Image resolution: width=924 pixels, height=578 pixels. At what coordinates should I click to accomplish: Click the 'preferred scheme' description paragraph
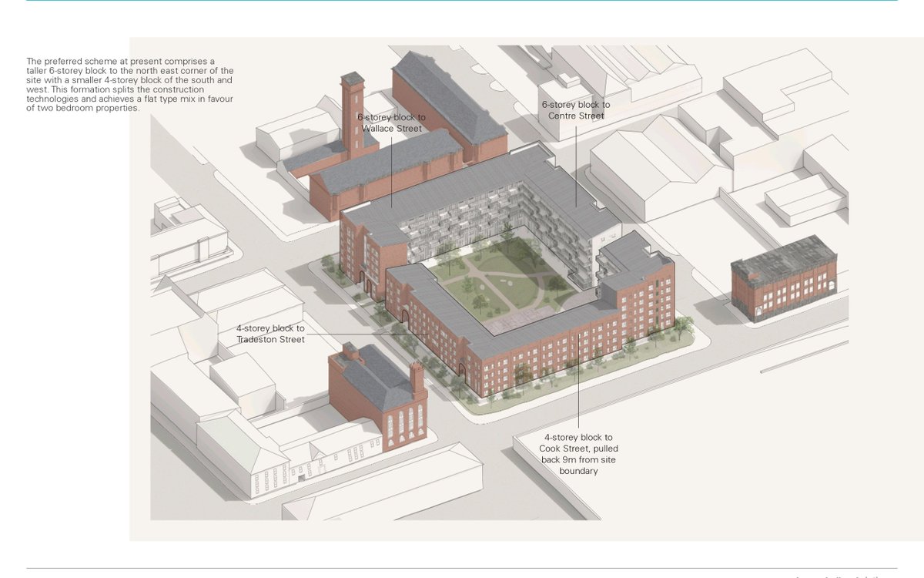(130, 85)
